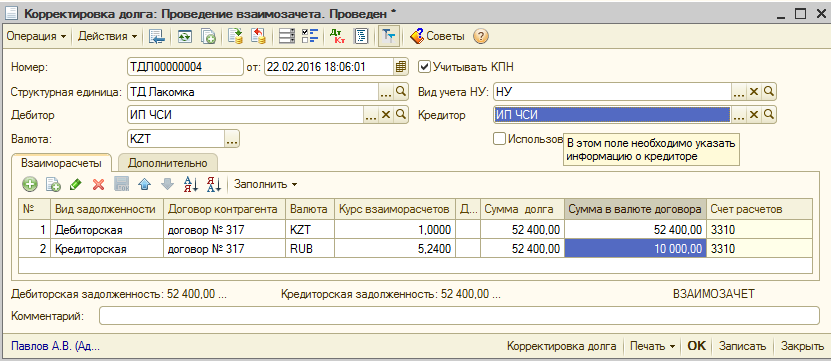The width and height of the screenshot is (831, 361).
Task: Open the Дебитор magnifier icon
Action: [401, 114]
